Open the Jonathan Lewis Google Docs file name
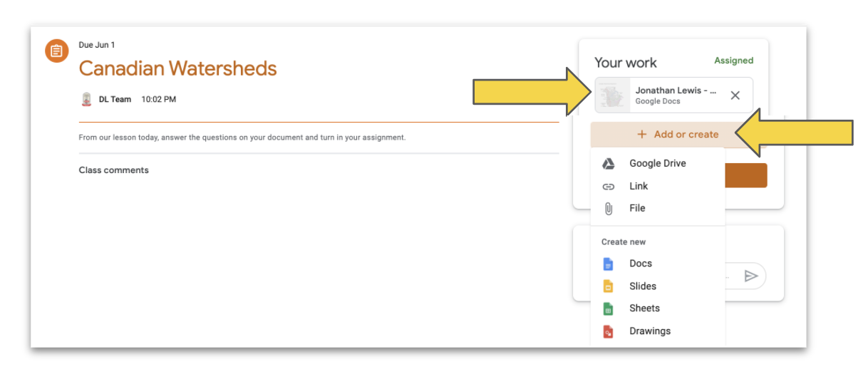 (676, 91)
